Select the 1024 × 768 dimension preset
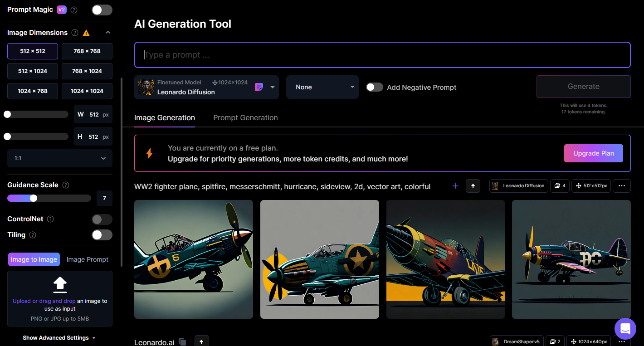 [33, 91]
